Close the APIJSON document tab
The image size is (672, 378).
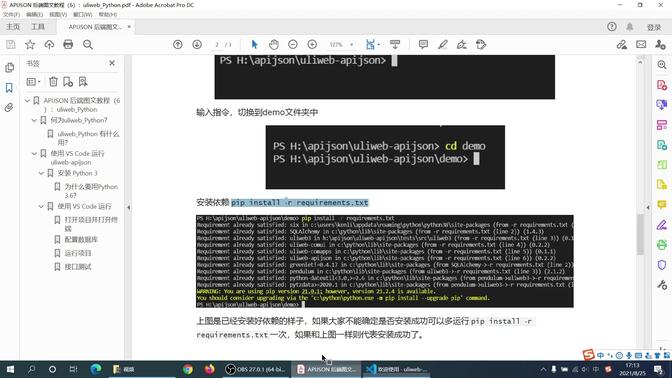tap(129, 27)
